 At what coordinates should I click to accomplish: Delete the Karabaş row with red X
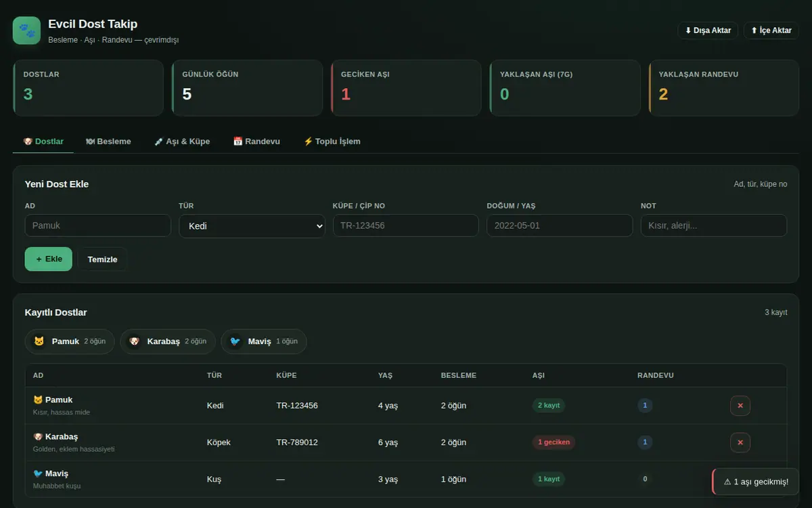click(x=740, y=442)
